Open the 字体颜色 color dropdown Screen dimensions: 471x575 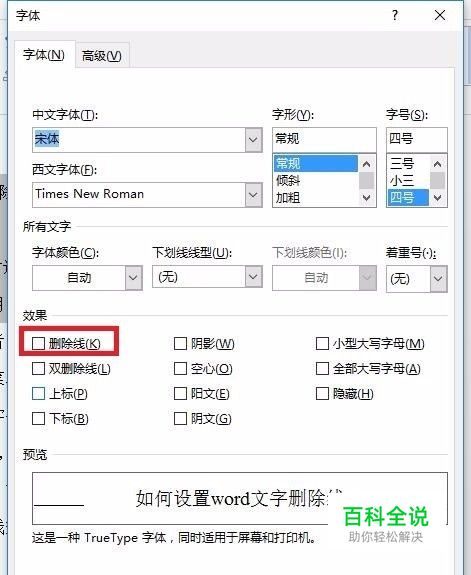coord(133,278)
